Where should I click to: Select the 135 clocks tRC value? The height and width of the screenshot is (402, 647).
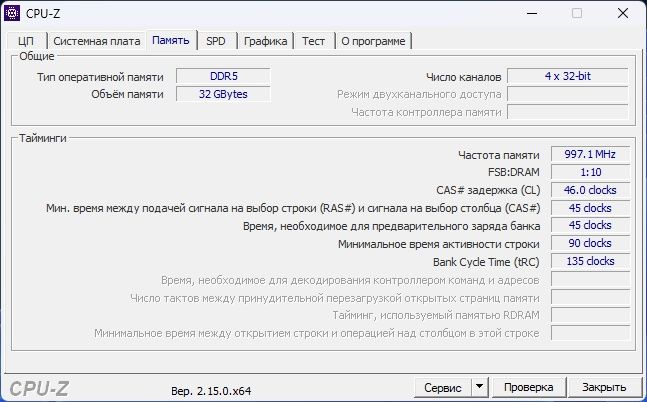coord(590,261)
